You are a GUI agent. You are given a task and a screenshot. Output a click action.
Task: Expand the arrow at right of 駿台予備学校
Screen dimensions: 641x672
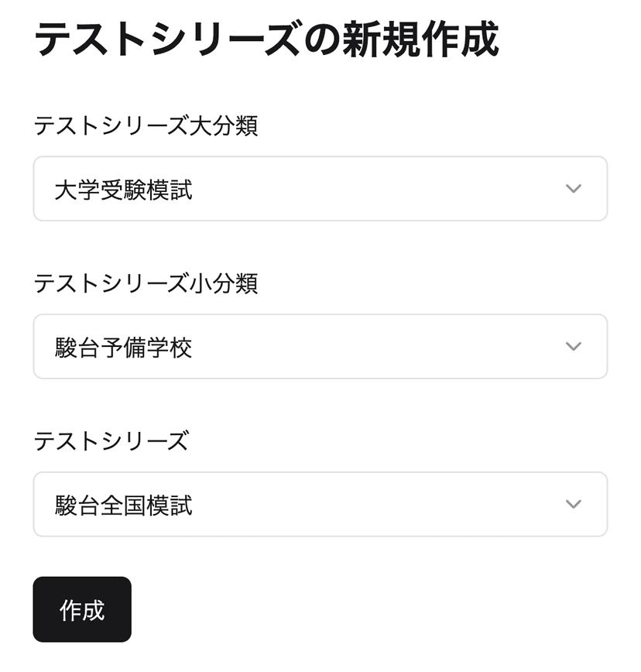(x=573, y=346)
